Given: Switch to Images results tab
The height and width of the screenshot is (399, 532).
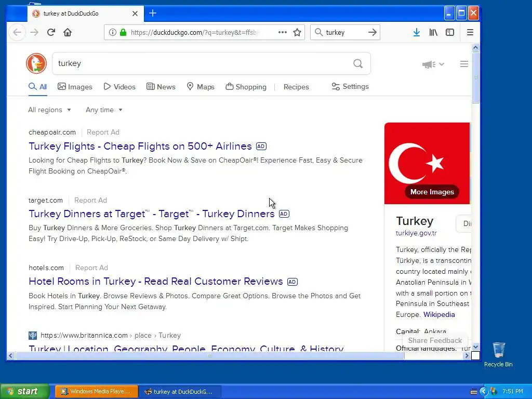Looking at the screenshot, I should click(x=75, y=87).
